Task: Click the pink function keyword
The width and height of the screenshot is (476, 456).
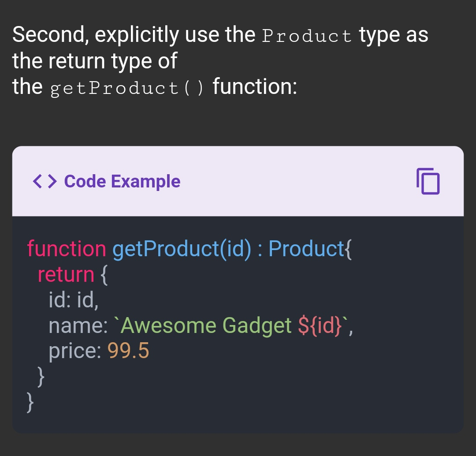Action: [67, 248]
